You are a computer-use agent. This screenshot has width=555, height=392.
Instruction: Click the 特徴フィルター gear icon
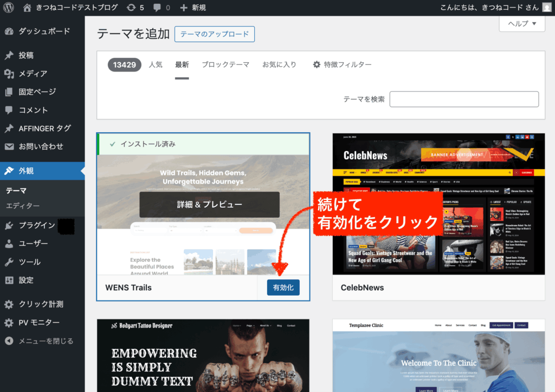pos(317,64)
